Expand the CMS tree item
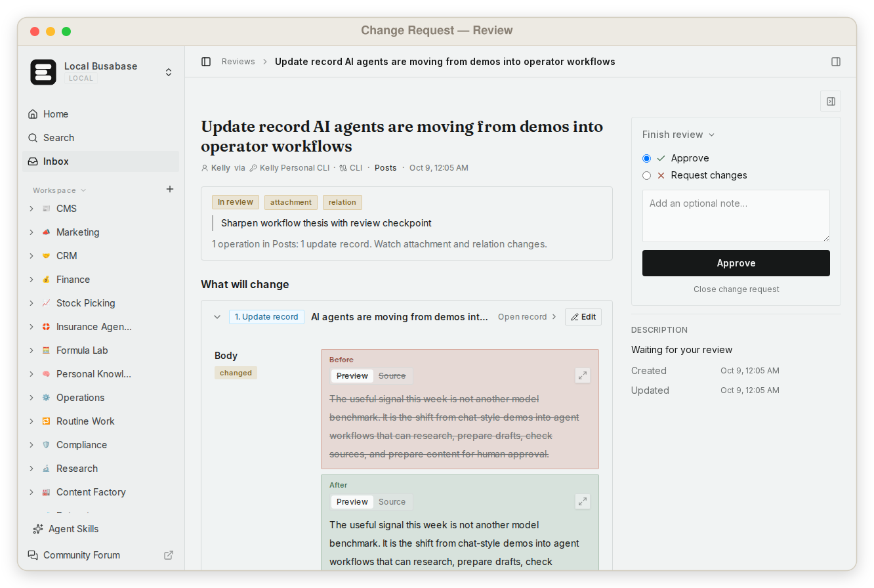Screen dimensions: 874x588 pos(31,209)
